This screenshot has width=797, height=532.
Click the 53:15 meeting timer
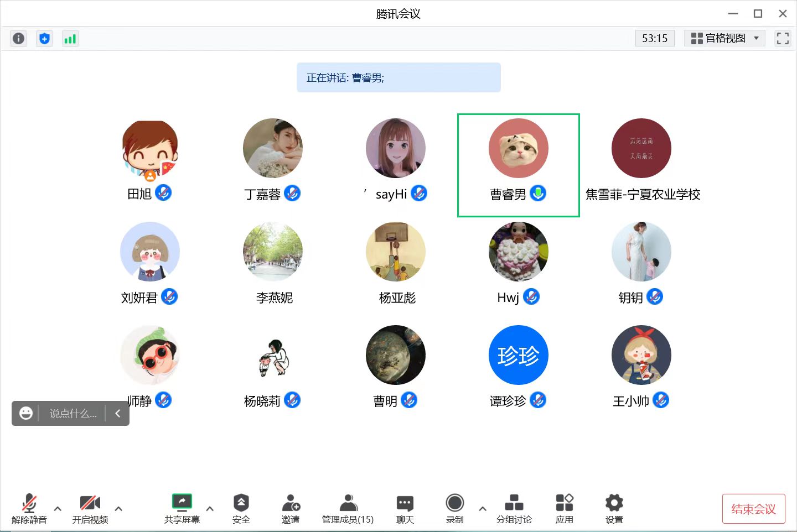point(655,38)
